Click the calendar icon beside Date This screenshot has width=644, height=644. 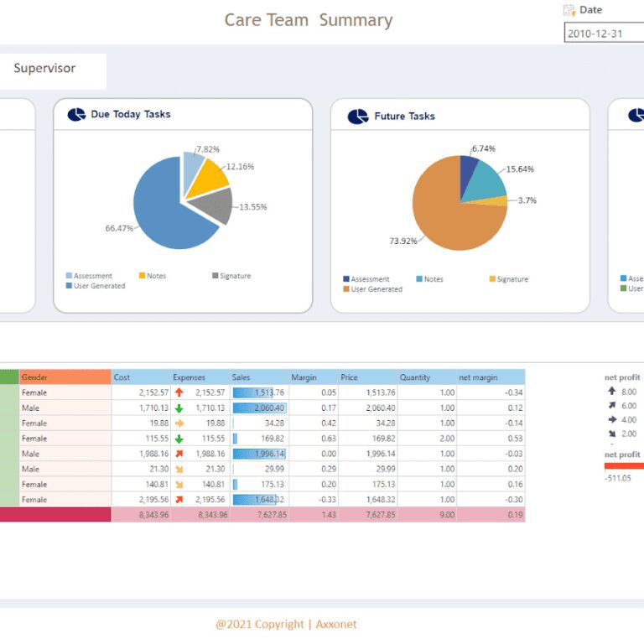569,11
